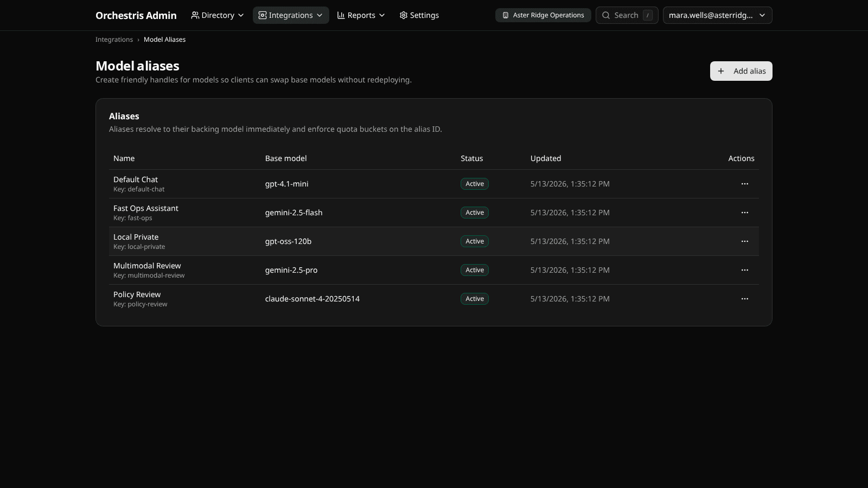Click the gemini-2.5-flash base model cell

pos(294,213)
